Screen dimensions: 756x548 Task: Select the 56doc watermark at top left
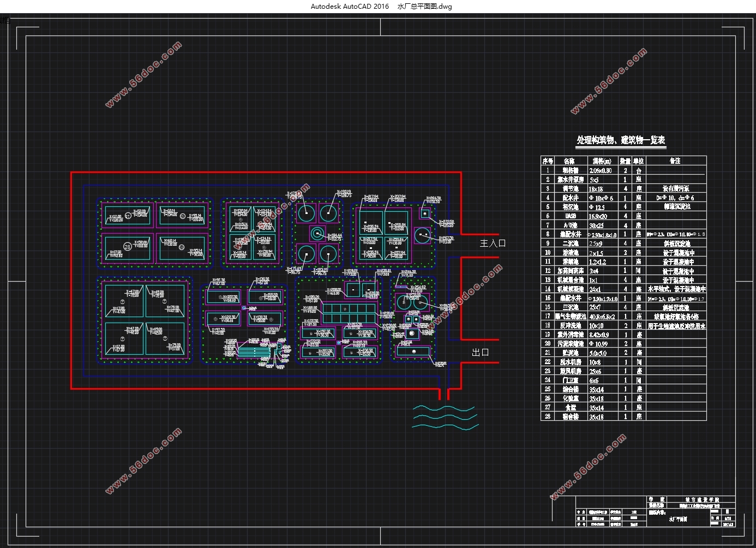click(143, 75)
